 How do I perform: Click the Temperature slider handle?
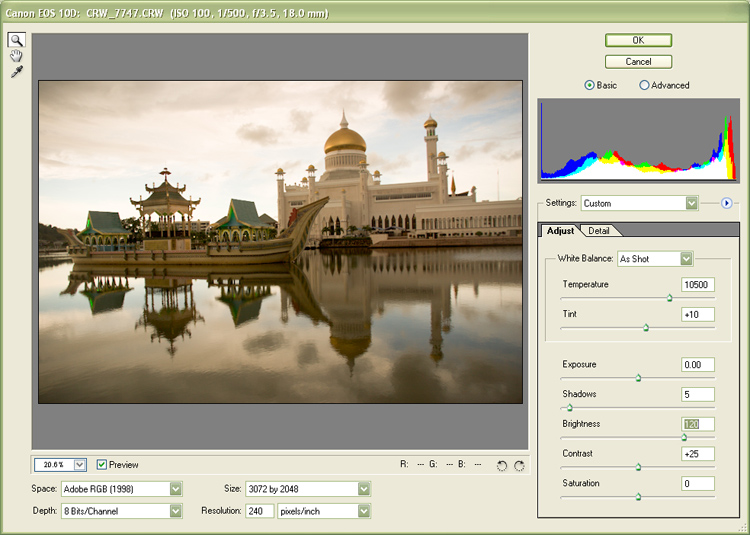669,298
